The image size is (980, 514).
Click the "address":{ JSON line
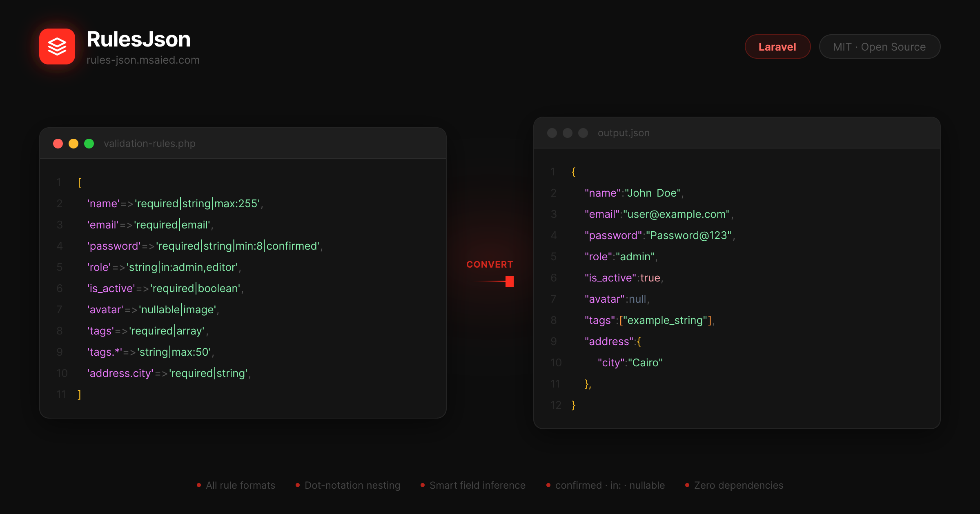click(x=613, y=341)
